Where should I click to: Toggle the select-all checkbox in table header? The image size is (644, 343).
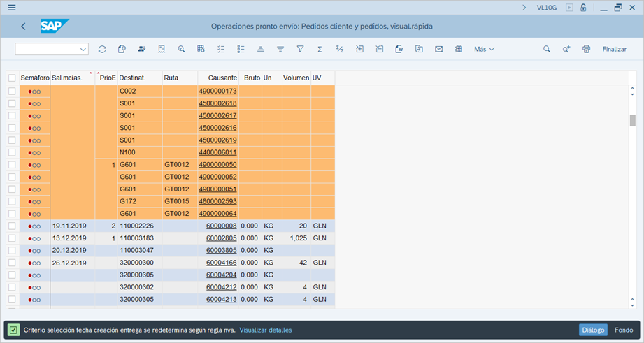click(x=12, y=78)
